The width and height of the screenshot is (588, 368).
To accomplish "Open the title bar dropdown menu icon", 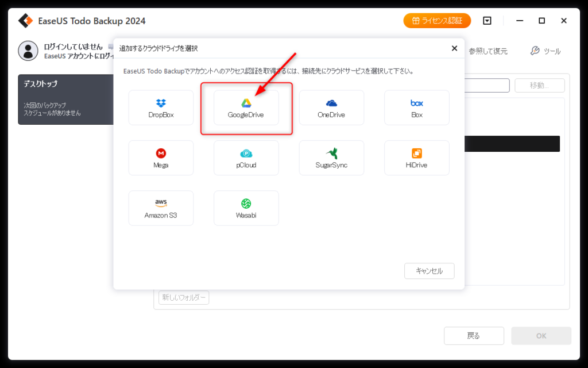I will 487,21.
